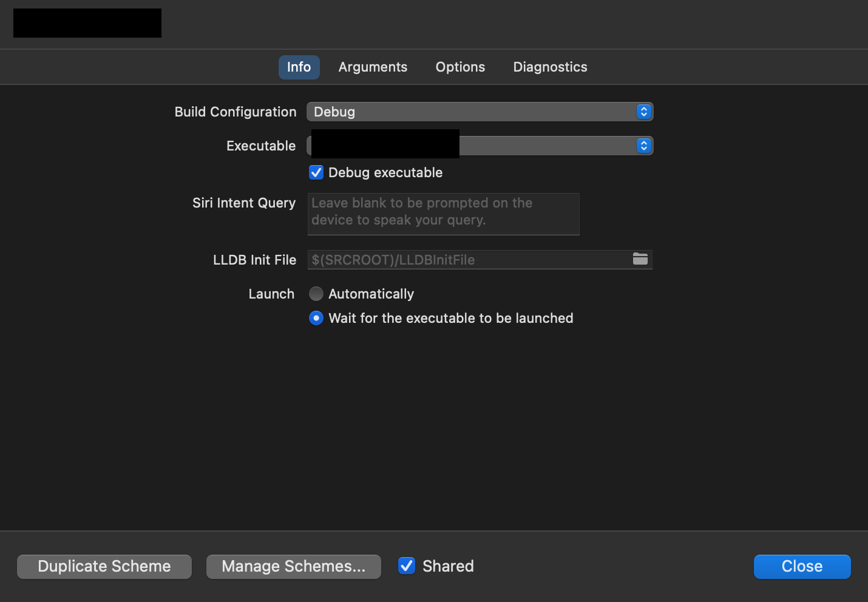The width and height of the screenshot is (868, 602).
Task: Uncheck the Shared scheme checkbox
Action: point(406,566)
